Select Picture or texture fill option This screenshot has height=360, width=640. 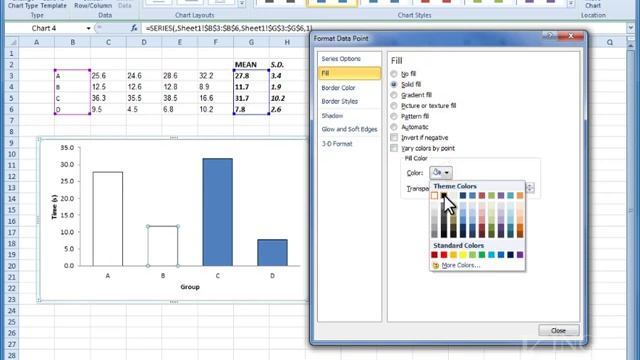pyautogui.click(x=394, y=106)
